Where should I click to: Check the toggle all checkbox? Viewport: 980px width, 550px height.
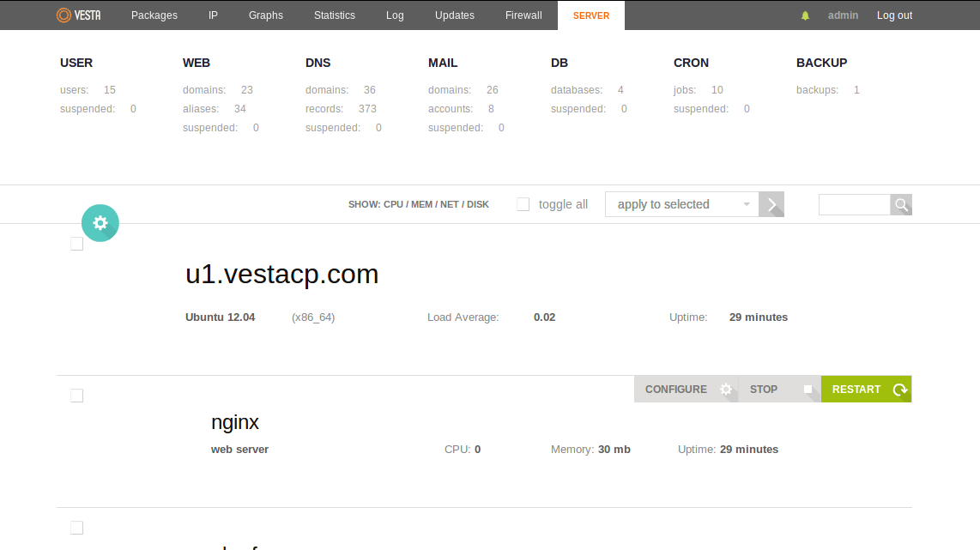click(x=523, y=204)
